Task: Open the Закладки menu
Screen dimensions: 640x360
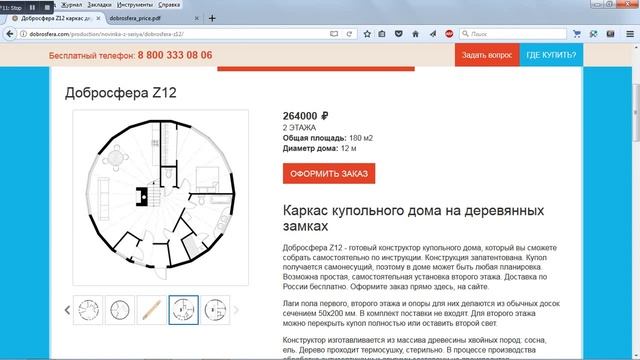Action: pyautogui.click(x=99, y=5)
